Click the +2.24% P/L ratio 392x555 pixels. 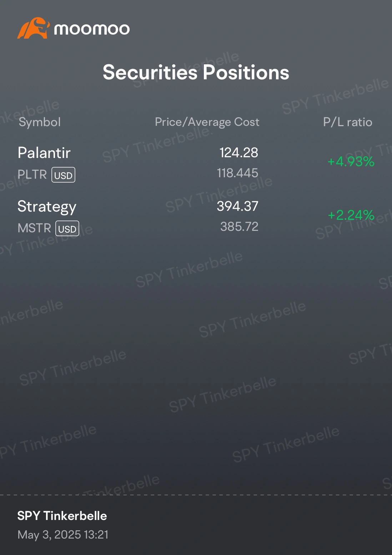[351, 215]
